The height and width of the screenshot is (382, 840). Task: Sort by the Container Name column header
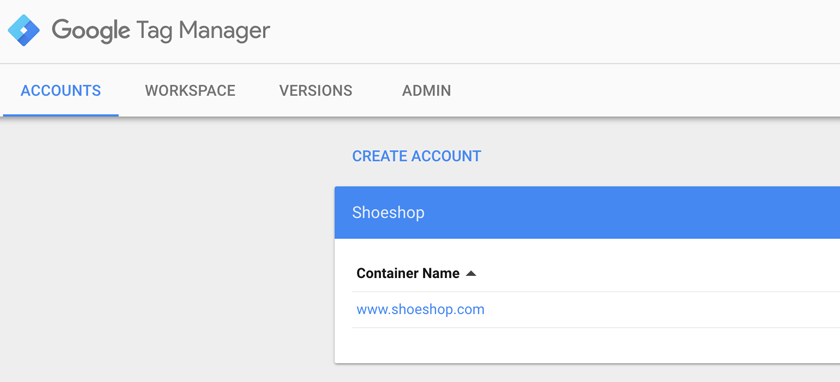(x=408, y=273)
